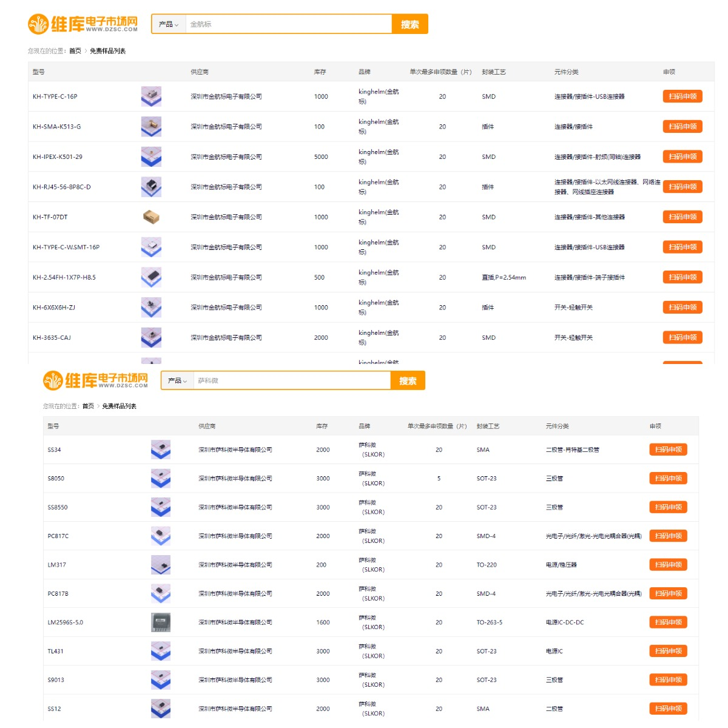This screenshot has height=728, width=728.
Task: Open product image for KH-RJ45-56-8P8C-D
Action: tap(151, 187)
